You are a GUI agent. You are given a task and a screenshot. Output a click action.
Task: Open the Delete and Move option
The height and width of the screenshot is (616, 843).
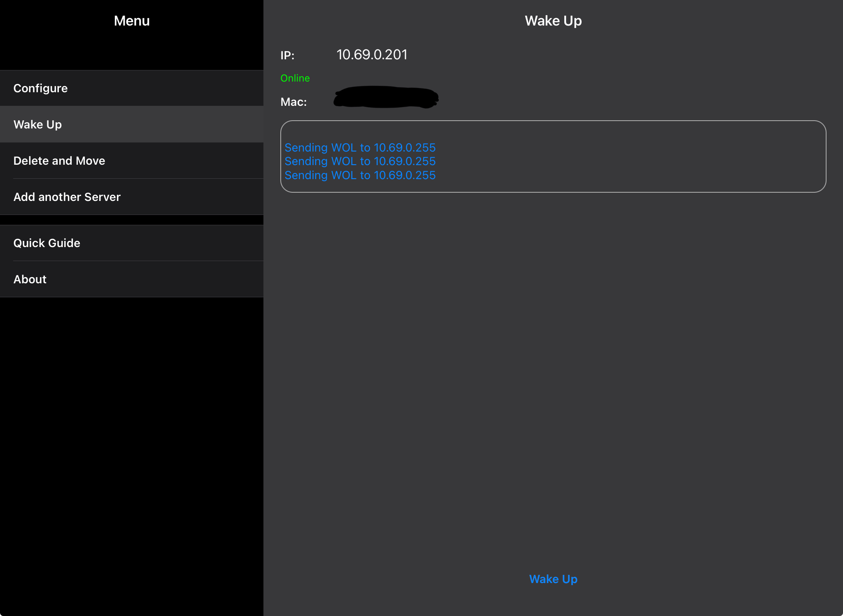[x=59, y=161]
